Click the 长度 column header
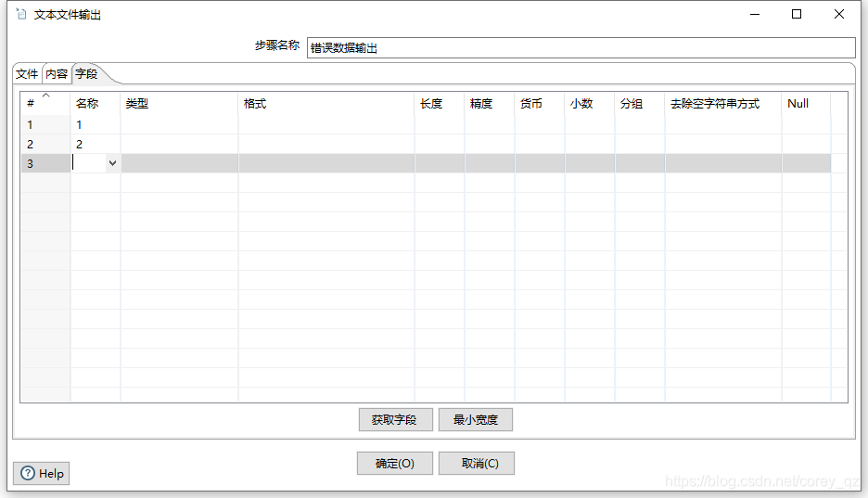868x498 pixels. (x=440, y=104)
